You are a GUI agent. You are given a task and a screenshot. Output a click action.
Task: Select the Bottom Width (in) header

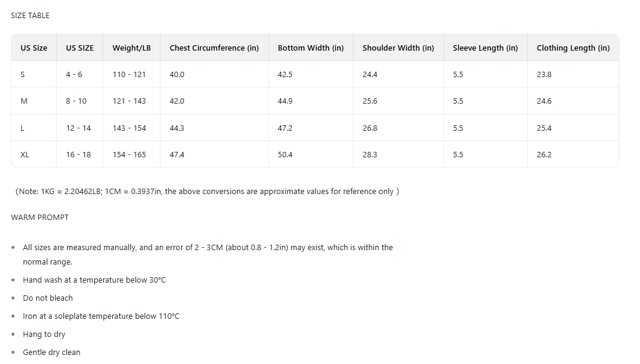[311, 48]
